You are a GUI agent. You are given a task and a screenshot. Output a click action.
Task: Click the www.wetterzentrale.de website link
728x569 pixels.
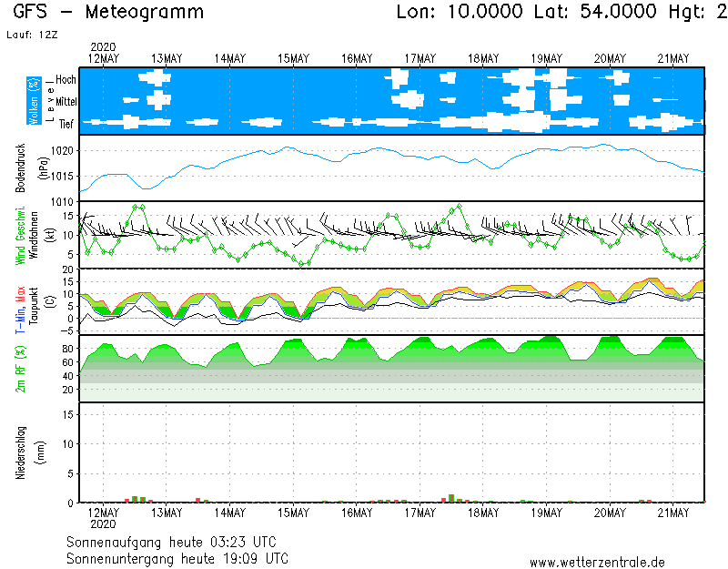click(597, 562)
